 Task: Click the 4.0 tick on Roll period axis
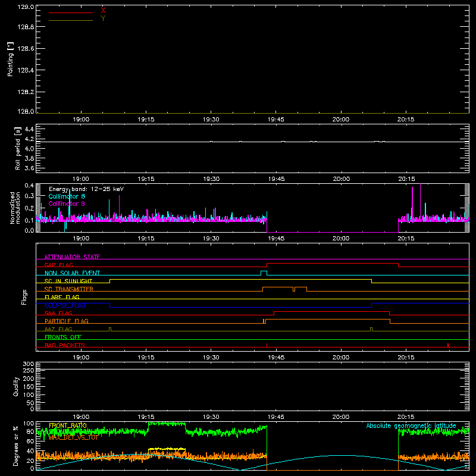click(x=29, y=149)
